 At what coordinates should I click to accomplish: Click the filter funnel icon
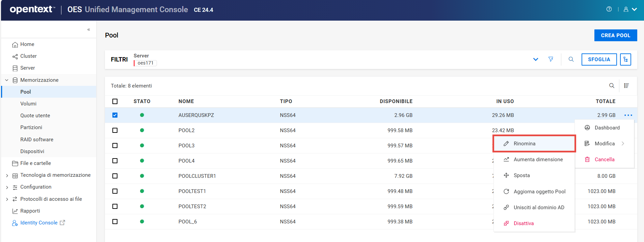coord(551,59)
